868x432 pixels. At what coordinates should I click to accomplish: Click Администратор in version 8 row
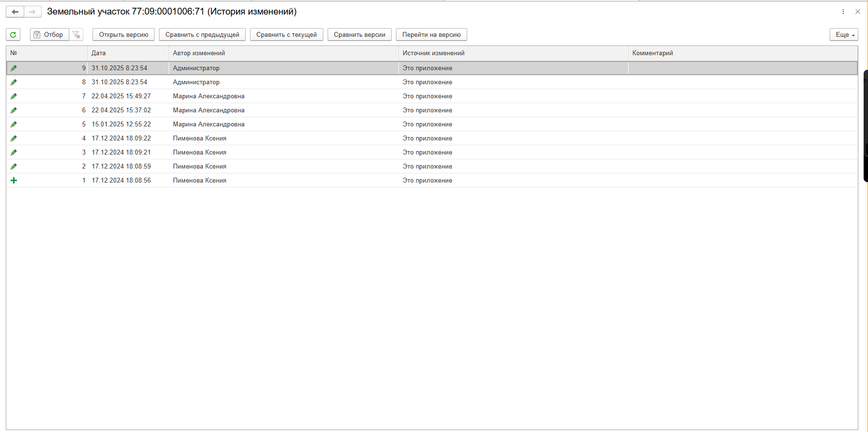[x=196, y=82]
